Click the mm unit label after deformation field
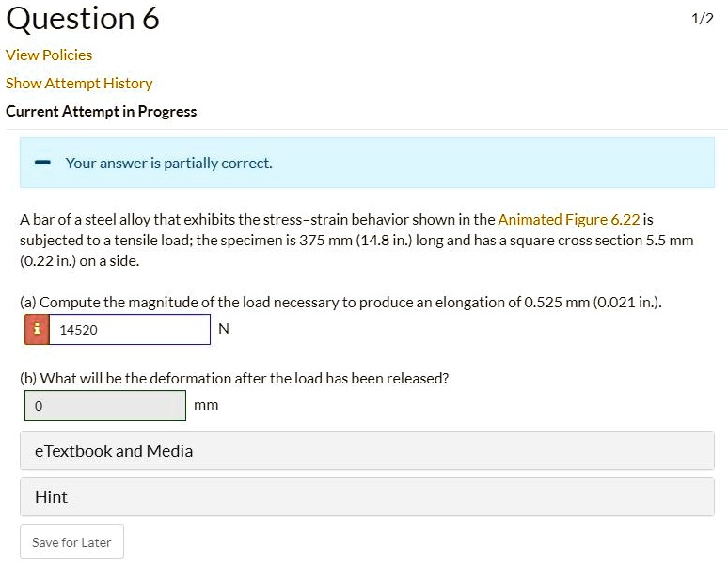 pos(206,405)
